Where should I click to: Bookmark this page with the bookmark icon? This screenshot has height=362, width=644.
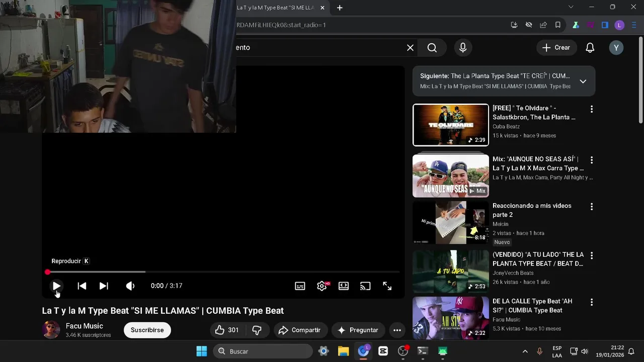(x=558, y=25)
